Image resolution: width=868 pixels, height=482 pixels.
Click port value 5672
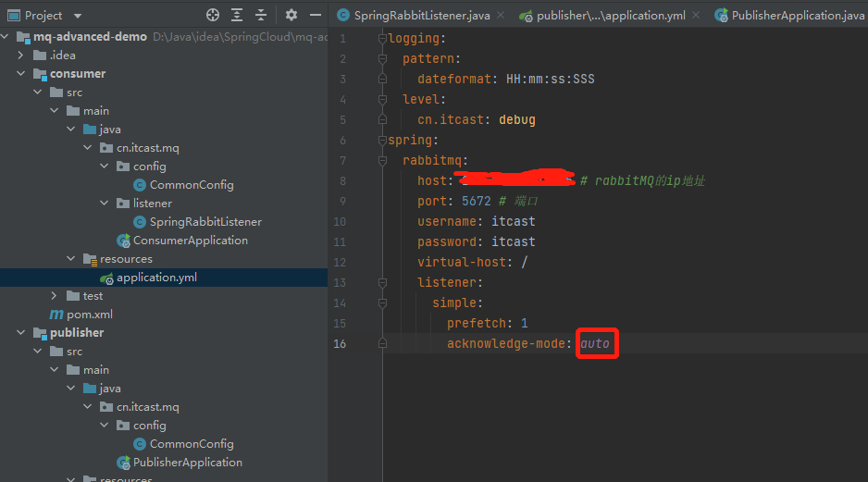(x=476, y=201)
